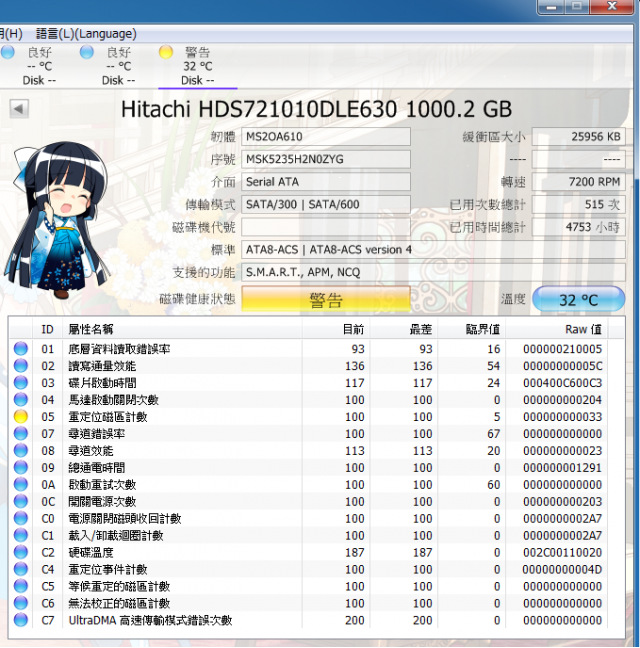Open the 語言(L)(Language) menu
Viewport: 640px width, 648px height.
[x=86, y=33]
